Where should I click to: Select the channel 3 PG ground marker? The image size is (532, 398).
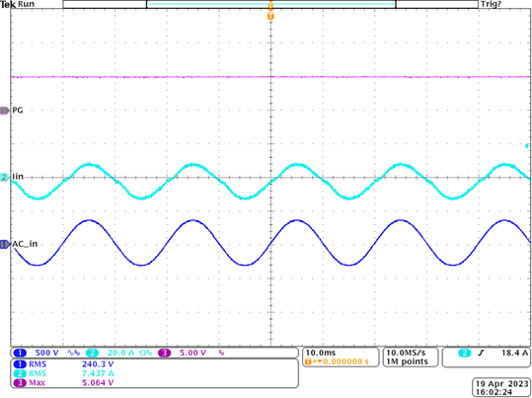pyautogui.click(x=4, y=111)
